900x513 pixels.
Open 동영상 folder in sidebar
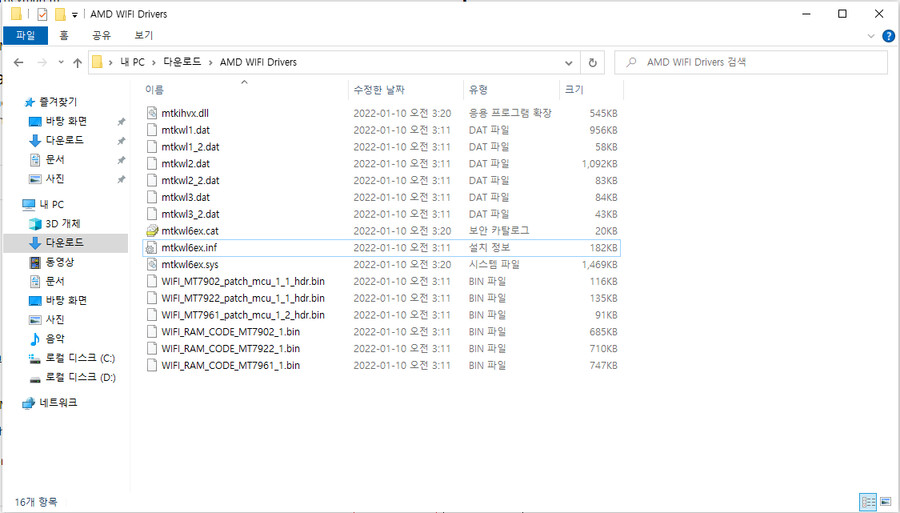tap(60, 262)
